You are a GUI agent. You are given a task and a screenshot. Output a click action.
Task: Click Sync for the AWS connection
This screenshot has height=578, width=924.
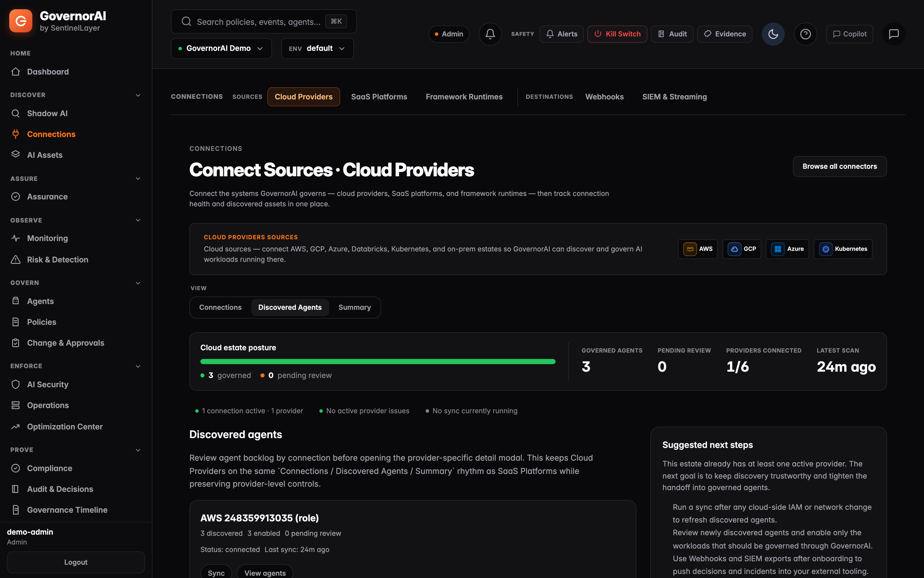[x=216, y=572]
